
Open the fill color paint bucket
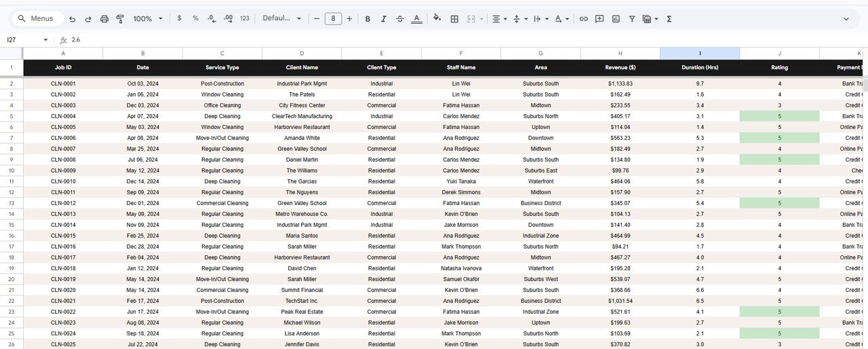pos(437,19)
